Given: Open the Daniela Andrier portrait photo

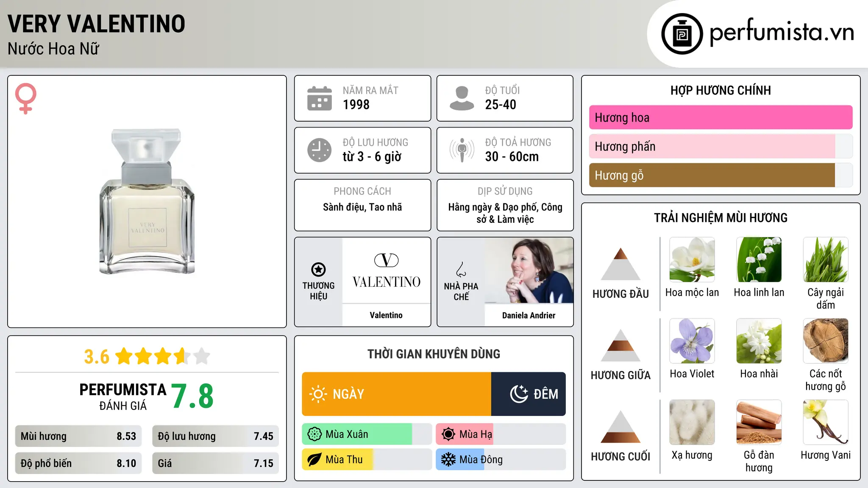Looking at the screenshot, I should point(529,270).
